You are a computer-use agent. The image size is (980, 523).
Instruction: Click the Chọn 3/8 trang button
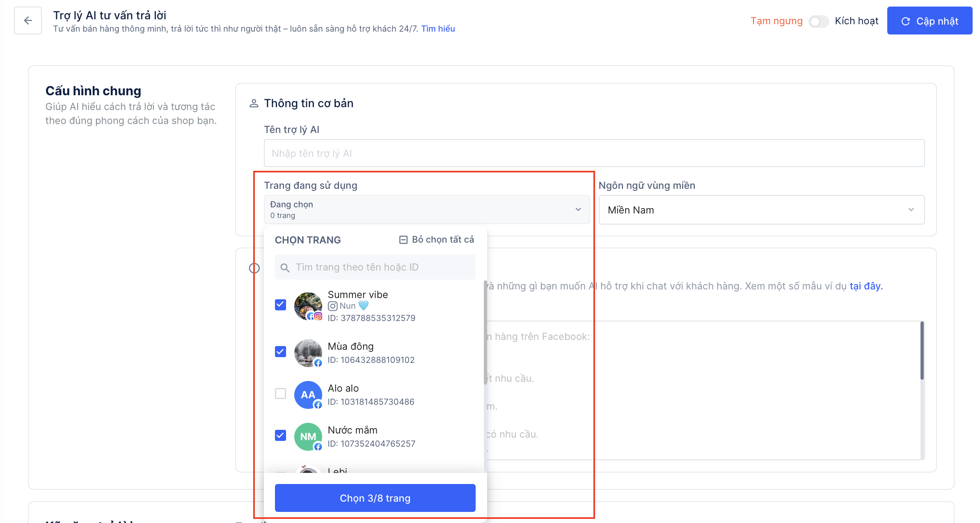click(375, 498)
